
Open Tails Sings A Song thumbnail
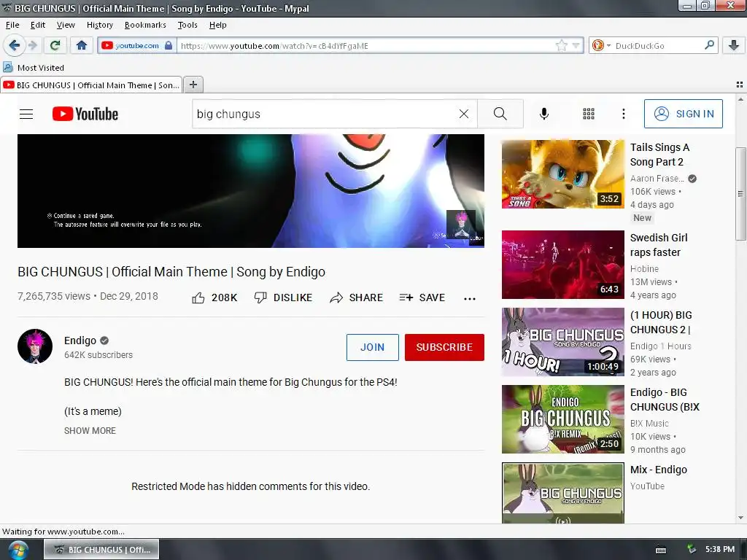pos(562,174)
